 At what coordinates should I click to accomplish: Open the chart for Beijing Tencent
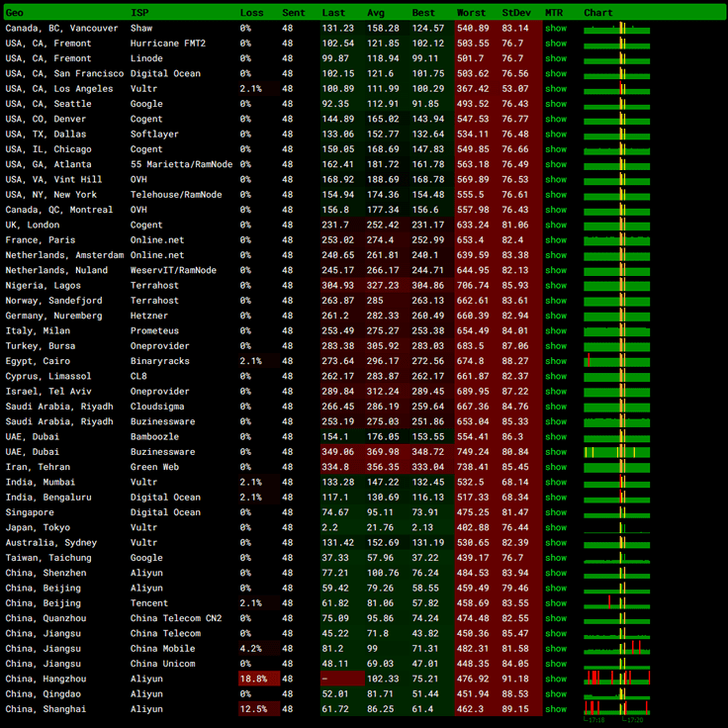616,602
